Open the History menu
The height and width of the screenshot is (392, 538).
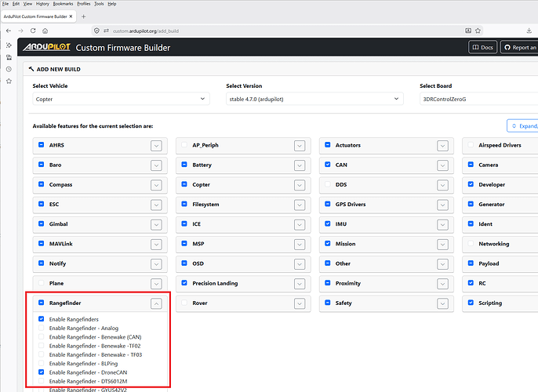(x=42, y=4)
